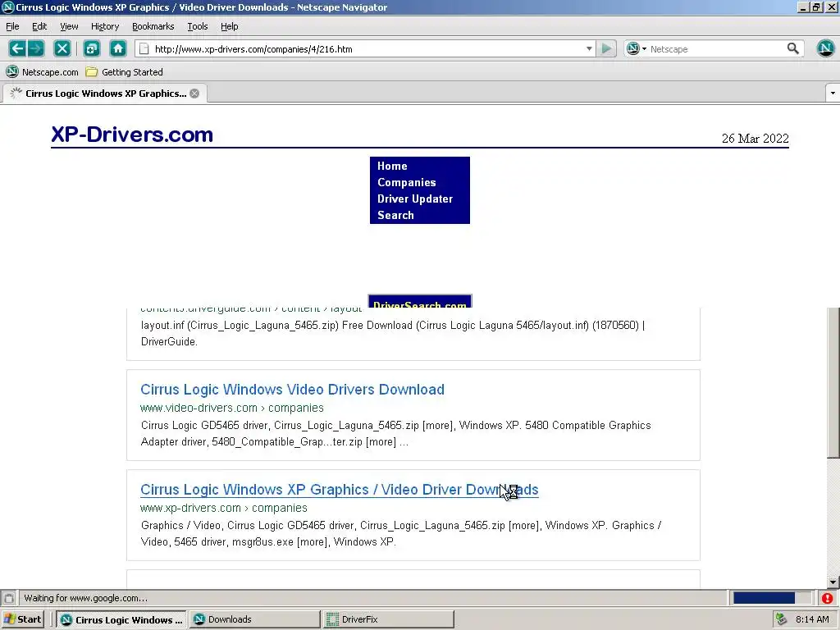Click the page icon in address bar

tap(144, 48)
